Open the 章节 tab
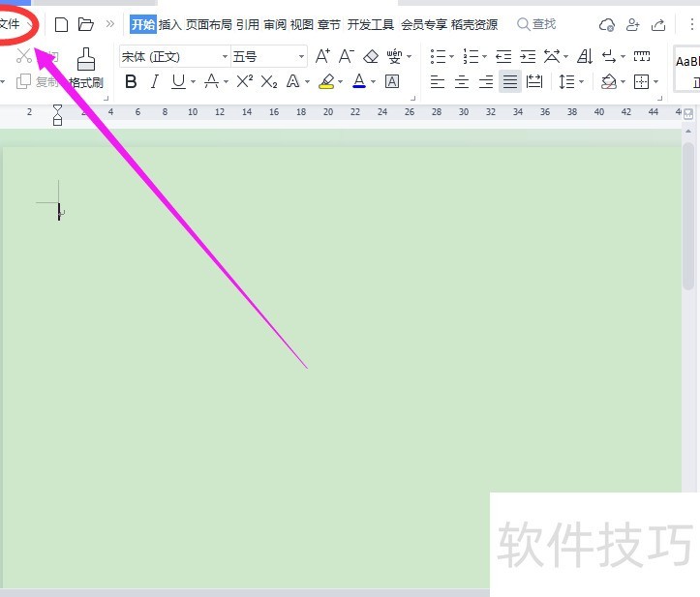The image size is (700, 597). coord(329,24)
